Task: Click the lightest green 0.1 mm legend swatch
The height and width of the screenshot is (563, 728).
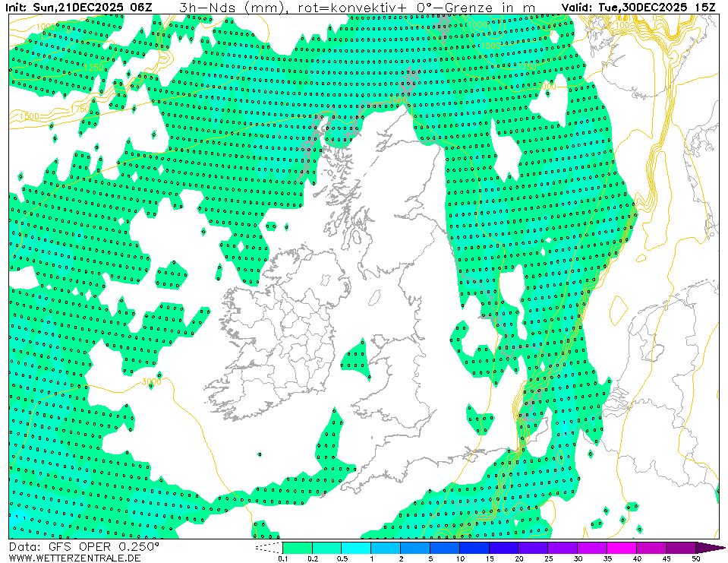Action: pos(297,547)
